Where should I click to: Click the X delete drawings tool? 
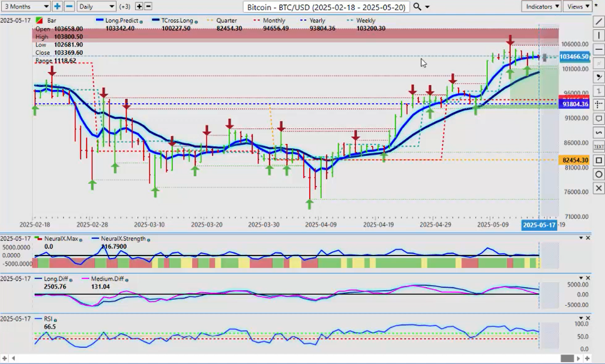tap(598, 188)
